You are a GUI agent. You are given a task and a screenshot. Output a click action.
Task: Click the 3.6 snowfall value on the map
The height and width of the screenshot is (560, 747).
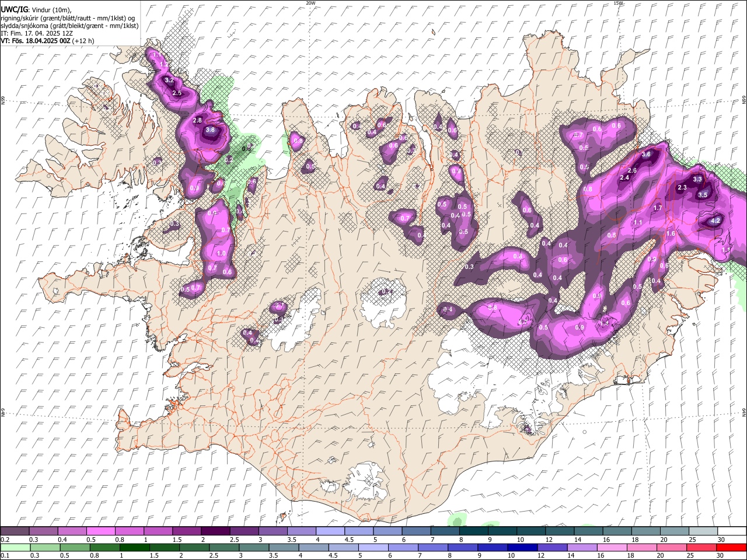(x=646, y=155)
